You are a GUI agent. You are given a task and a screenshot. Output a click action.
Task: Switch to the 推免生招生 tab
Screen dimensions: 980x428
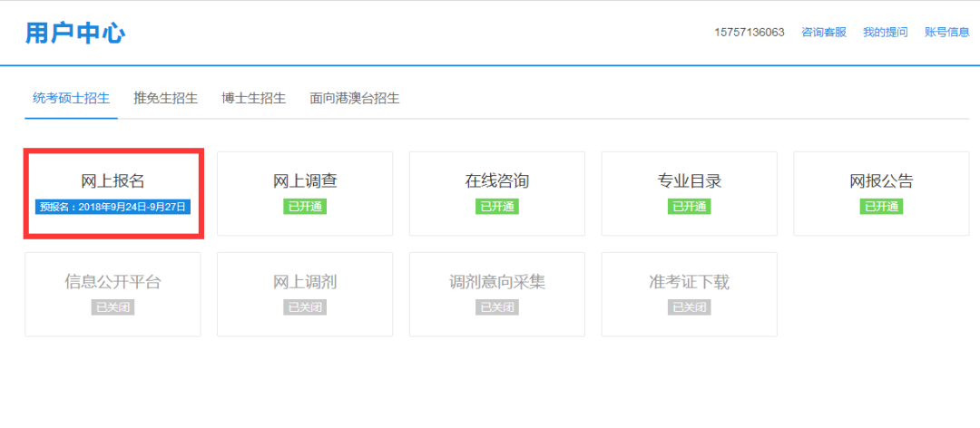tap(165, 98)
